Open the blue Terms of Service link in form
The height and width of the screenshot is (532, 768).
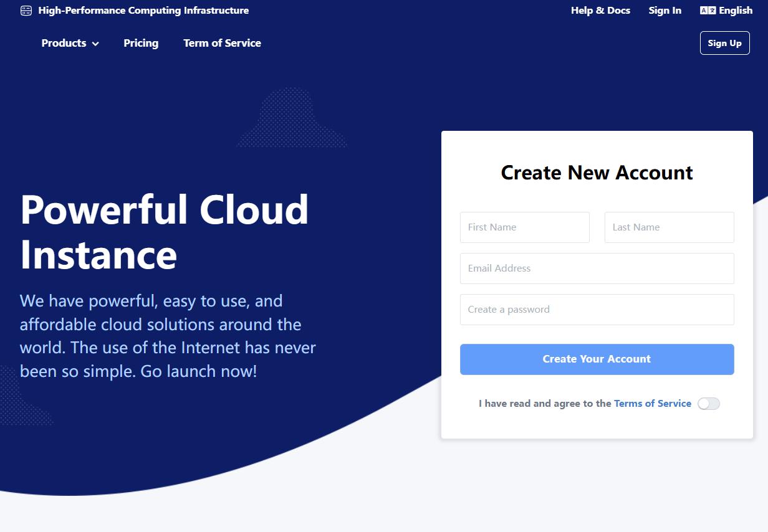pyautogui.click(x=652, y=404)
